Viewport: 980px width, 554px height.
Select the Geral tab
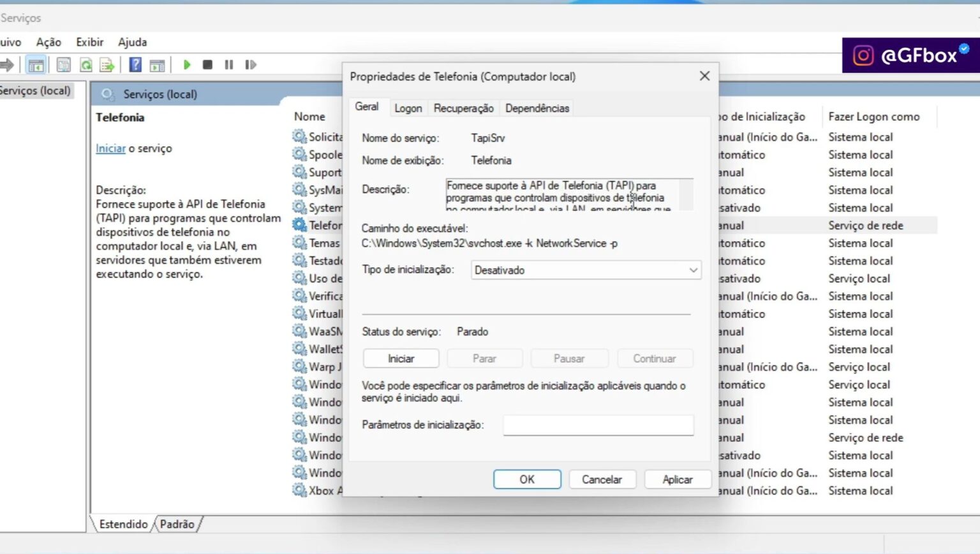(x=367, y=106)
